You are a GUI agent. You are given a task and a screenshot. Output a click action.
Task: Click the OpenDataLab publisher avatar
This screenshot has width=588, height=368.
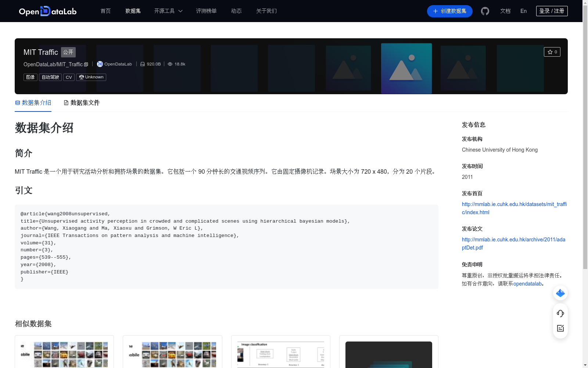coord(100,64)
